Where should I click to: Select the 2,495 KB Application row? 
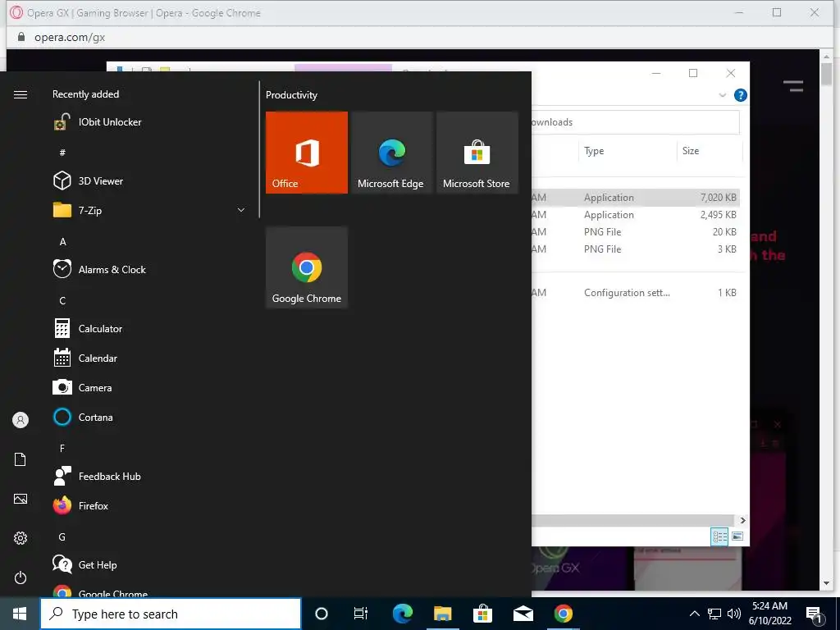[636, 215]
